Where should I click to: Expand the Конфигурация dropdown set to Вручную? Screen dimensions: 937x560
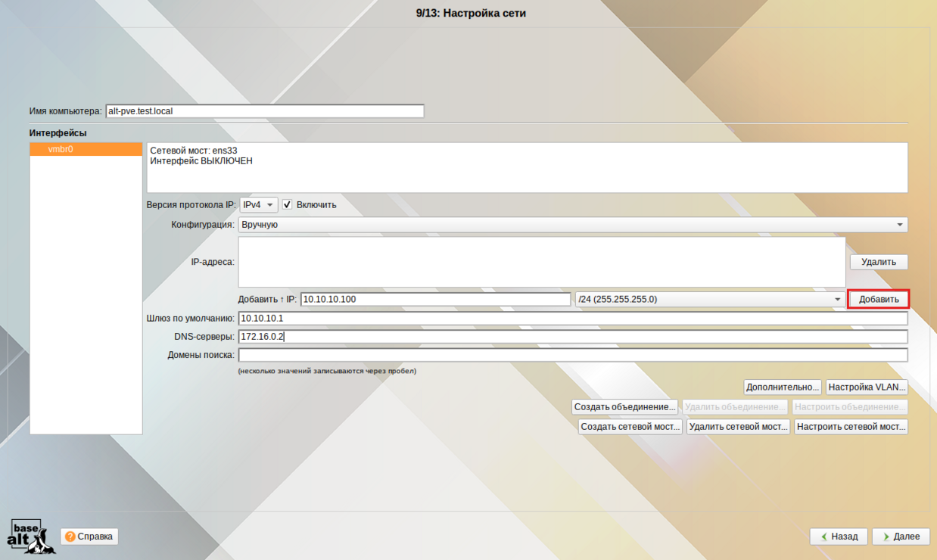pos(572,225)
